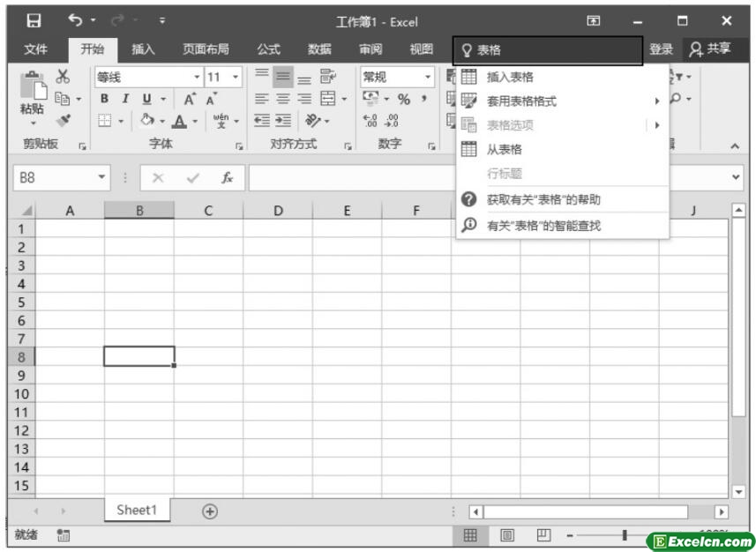
Task: Click the increase font size icon
Action: click(x=190, y=99)
